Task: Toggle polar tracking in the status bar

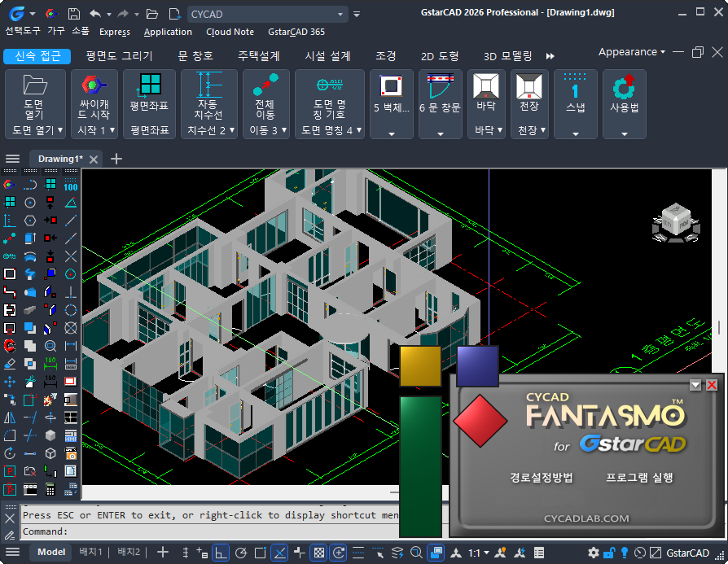Action: 241,553
